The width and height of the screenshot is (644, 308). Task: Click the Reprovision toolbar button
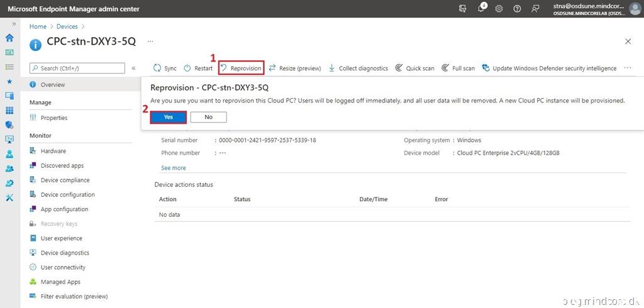tap(241, 68)
